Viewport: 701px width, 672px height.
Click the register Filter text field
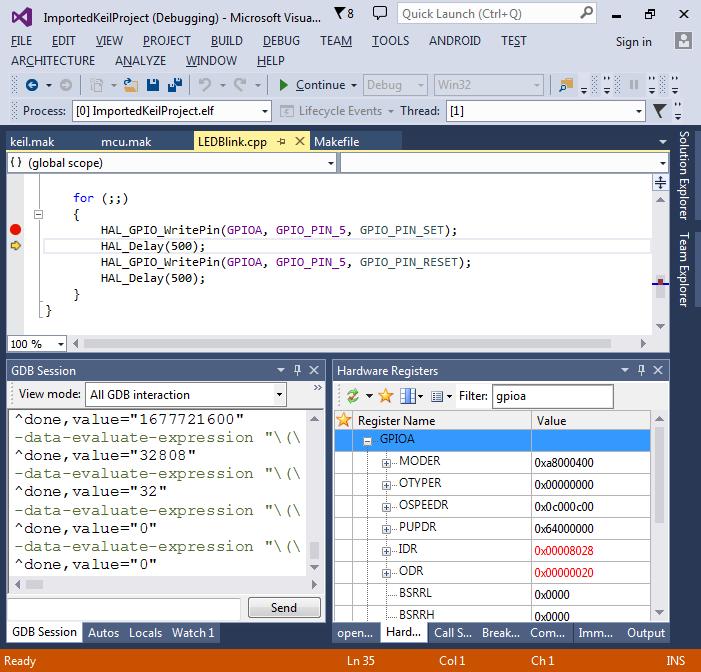pyautogui.click(x=552, y=396)
